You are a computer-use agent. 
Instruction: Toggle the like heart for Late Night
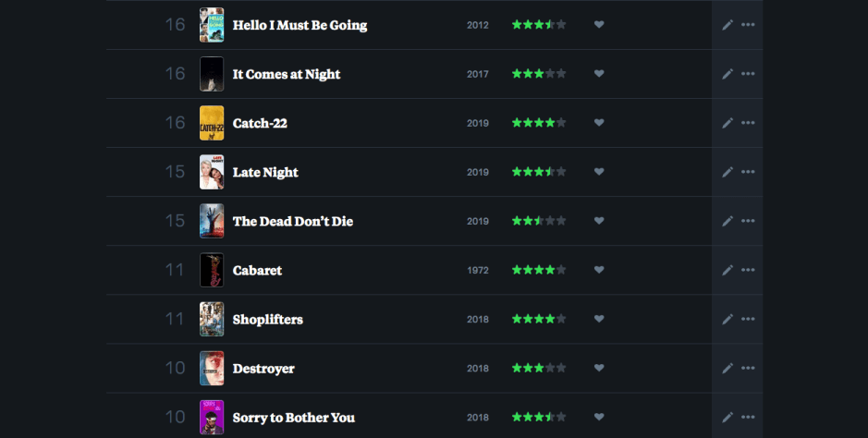click(x=599, y=172)
